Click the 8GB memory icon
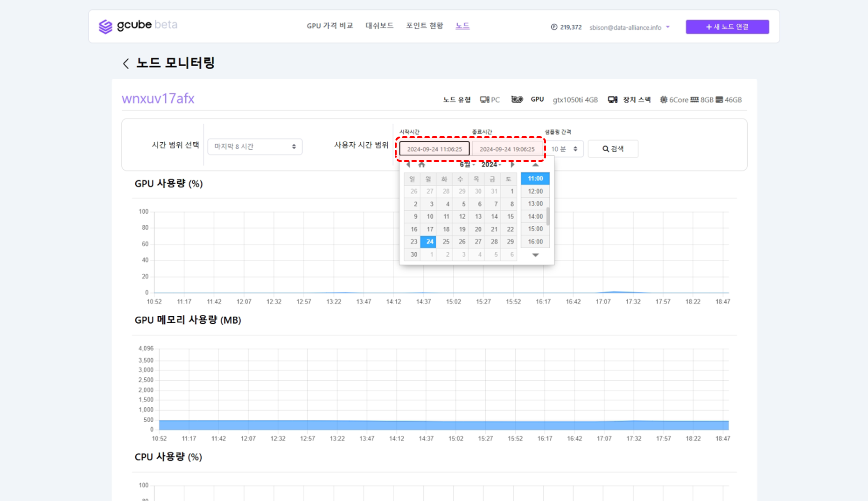The height and width of the screenshot is (501, 868). 694,99
